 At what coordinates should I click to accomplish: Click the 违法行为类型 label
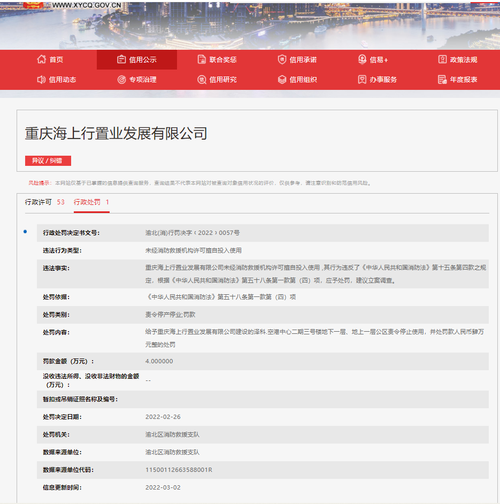coord(62,250)
